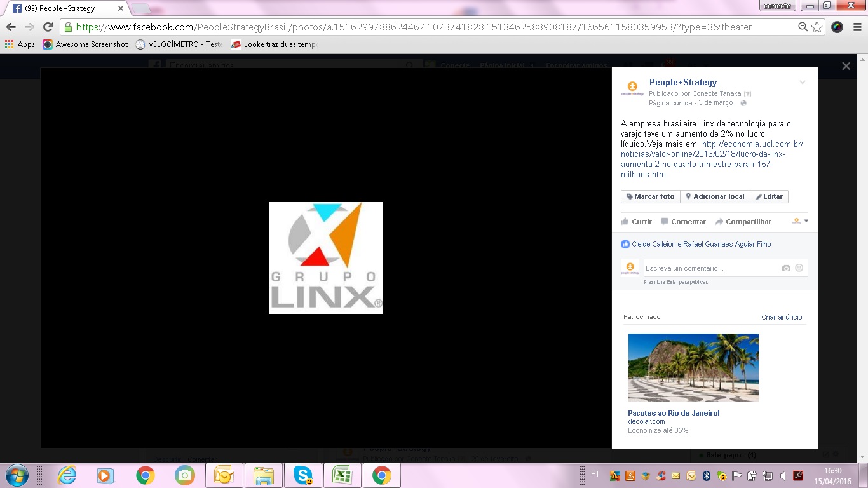This screenshot has width=868, height=488.
Task: Click the blue like thumb icon
Action: (625, 244)
